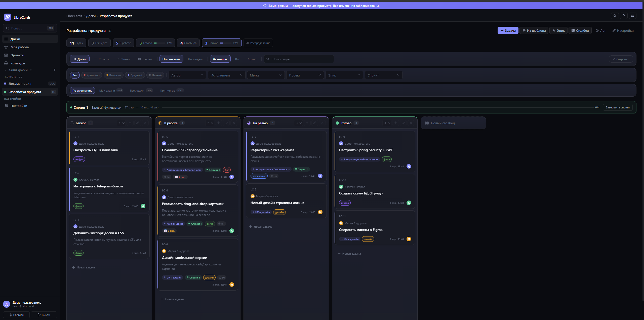
Task: Click the edit pencil in Бэклог column header
Action: (x=138, y=123)
